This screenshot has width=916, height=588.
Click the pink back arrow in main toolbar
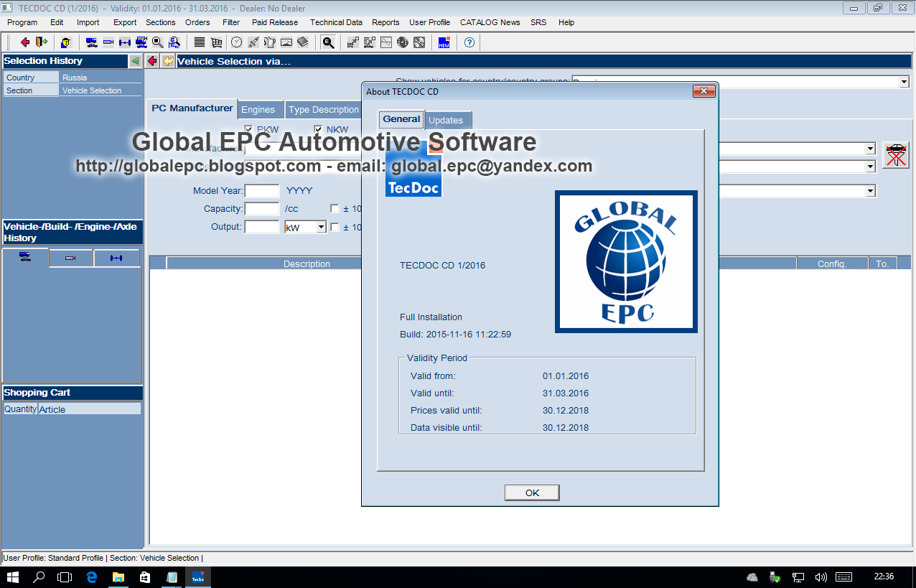(25, 42)
